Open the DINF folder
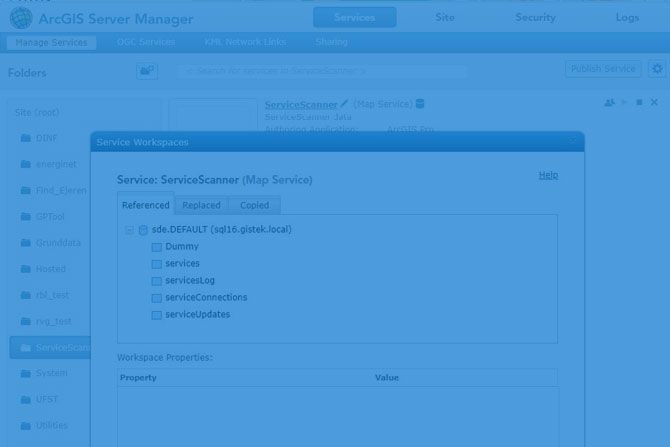Image resolution: width=670 pixels, height=447 pixels. (47, 138)
